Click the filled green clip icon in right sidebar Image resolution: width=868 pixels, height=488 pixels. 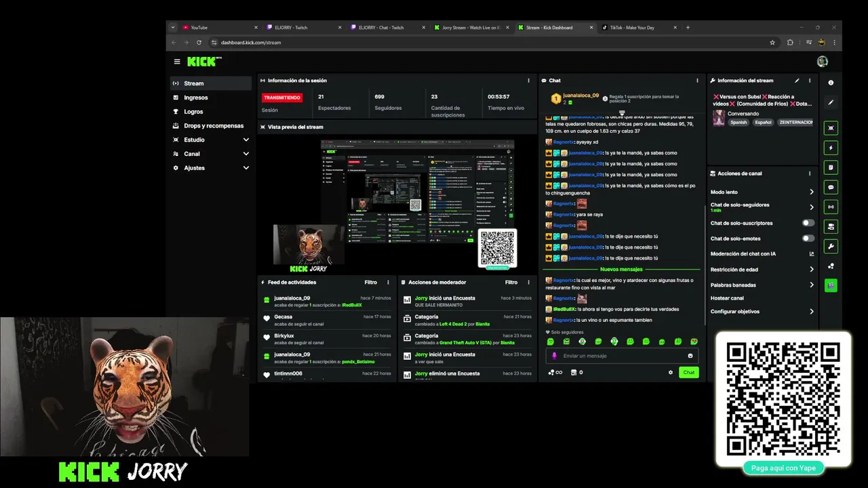(831, 285)
